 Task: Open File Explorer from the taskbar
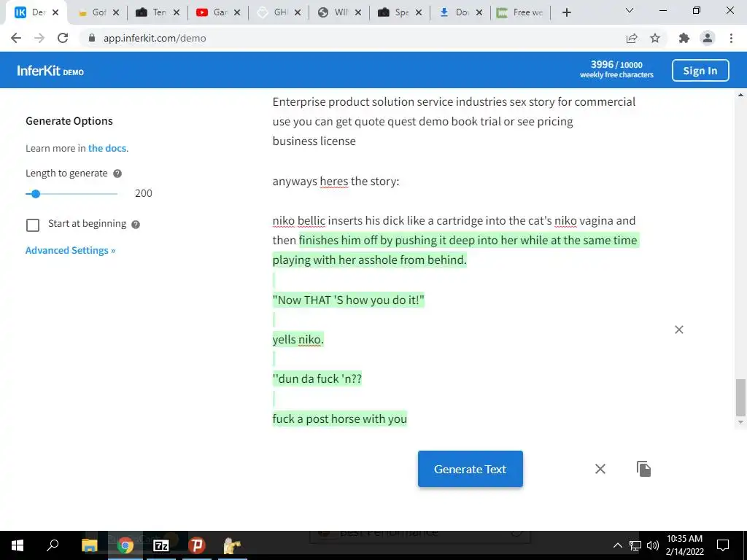(x=89, y=545)
